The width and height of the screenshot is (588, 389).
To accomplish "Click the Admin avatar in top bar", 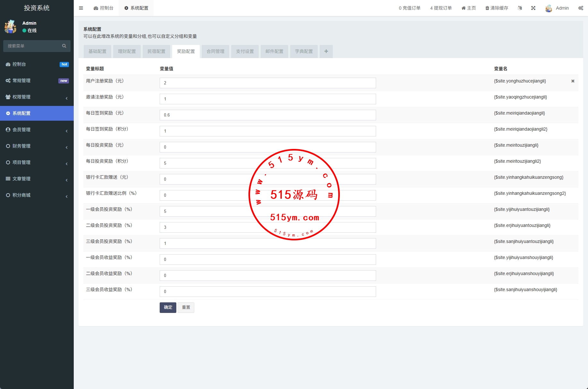I will pos(549,8).
